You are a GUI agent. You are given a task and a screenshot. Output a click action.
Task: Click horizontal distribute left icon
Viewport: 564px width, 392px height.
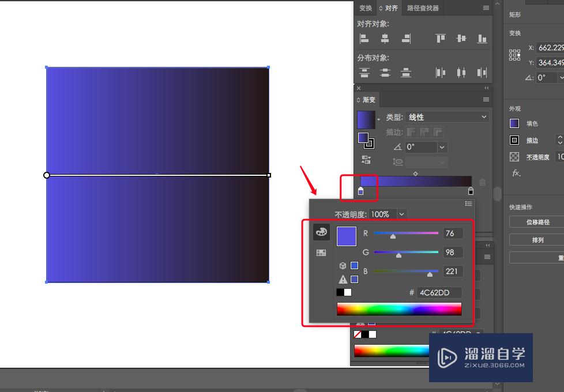[x=440, y=73]
